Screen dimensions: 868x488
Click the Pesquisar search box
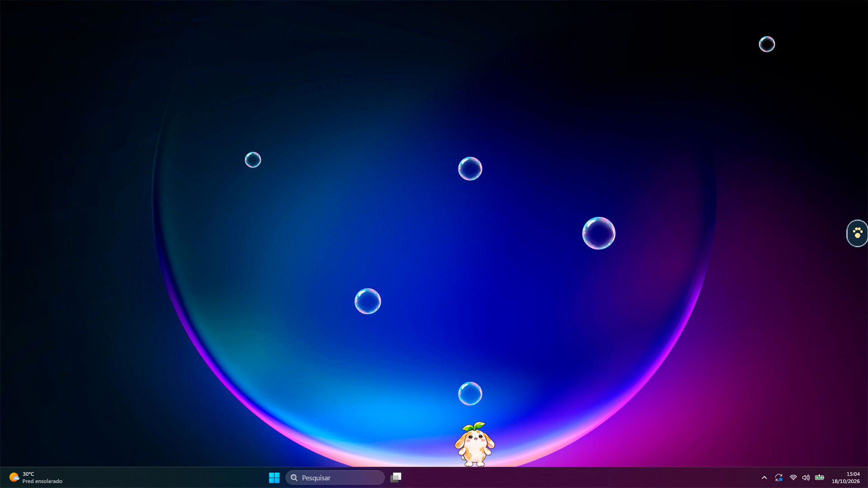(335, 478)
